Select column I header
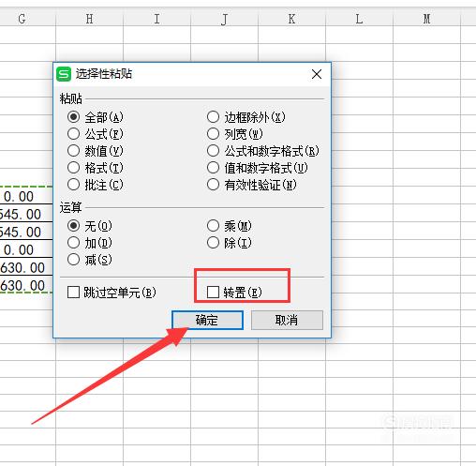Screen dimensions: 476x466 pyautogui.click(x=156, y=19)
